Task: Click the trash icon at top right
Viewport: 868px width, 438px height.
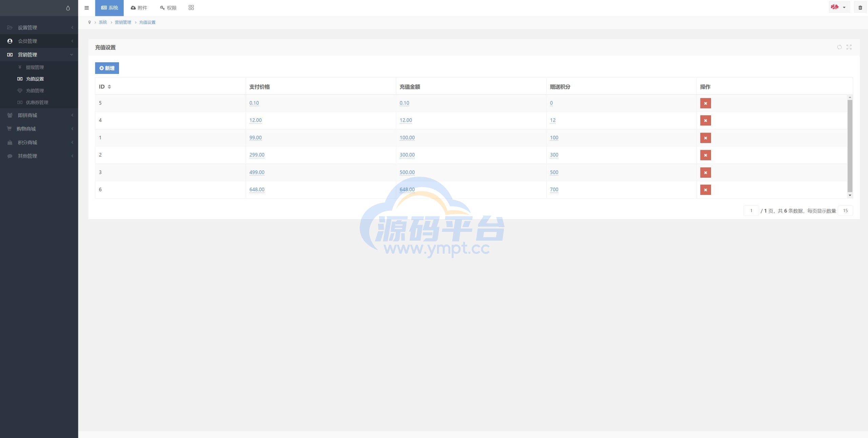Action: (860, 7)
